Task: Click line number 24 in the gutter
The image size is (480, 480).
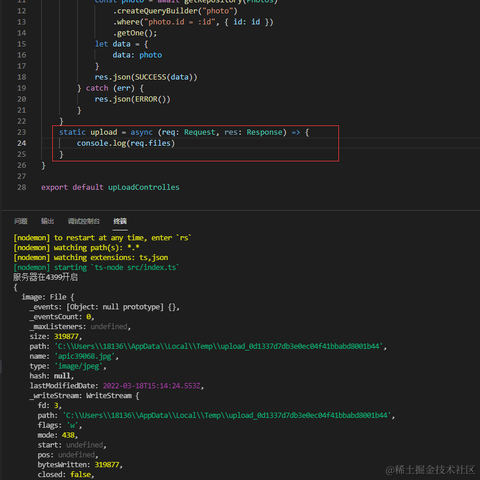Action: click(x=22, y=143)
